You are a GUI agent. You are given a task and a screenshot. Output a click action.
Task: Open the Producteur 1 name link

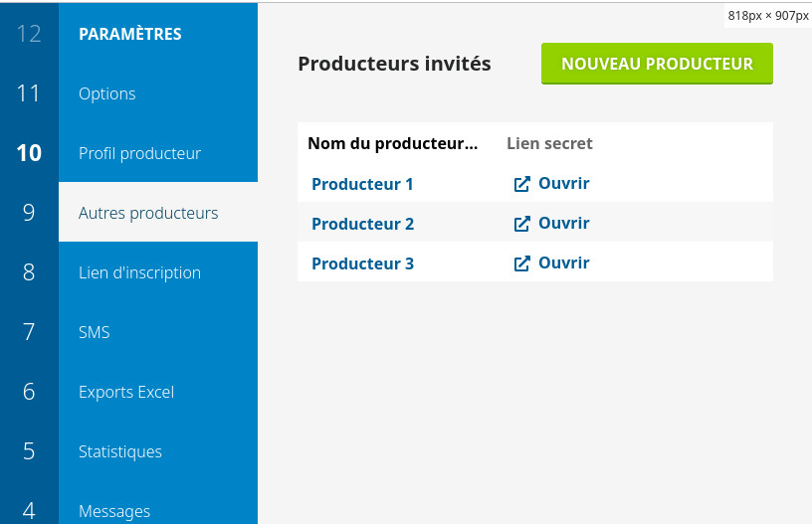pyautogui.click(x=362, y=184)
